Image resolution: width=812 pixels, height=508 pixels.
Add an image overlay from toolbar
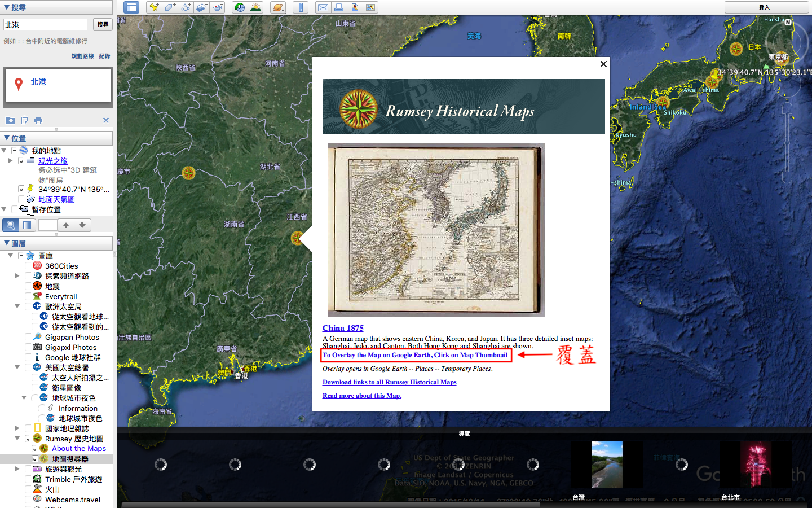(x=202, y=7)
